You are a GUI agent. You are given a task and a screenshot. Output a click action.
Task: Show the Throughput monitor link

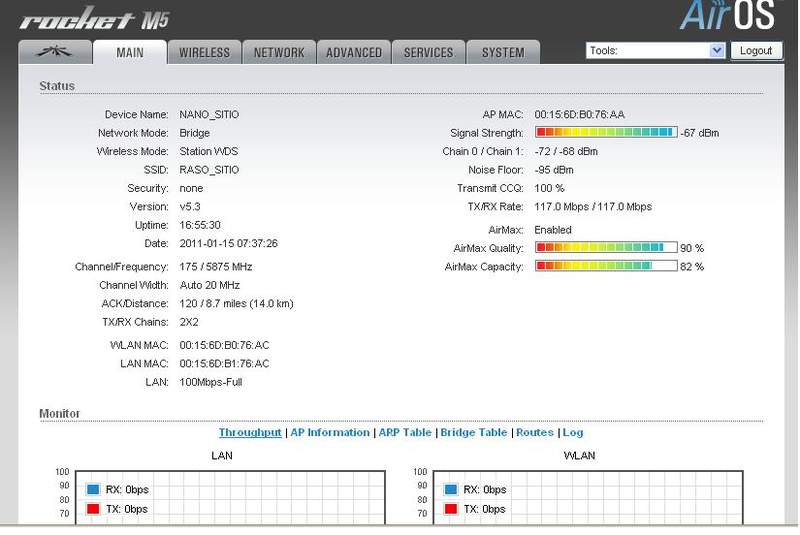250,433
